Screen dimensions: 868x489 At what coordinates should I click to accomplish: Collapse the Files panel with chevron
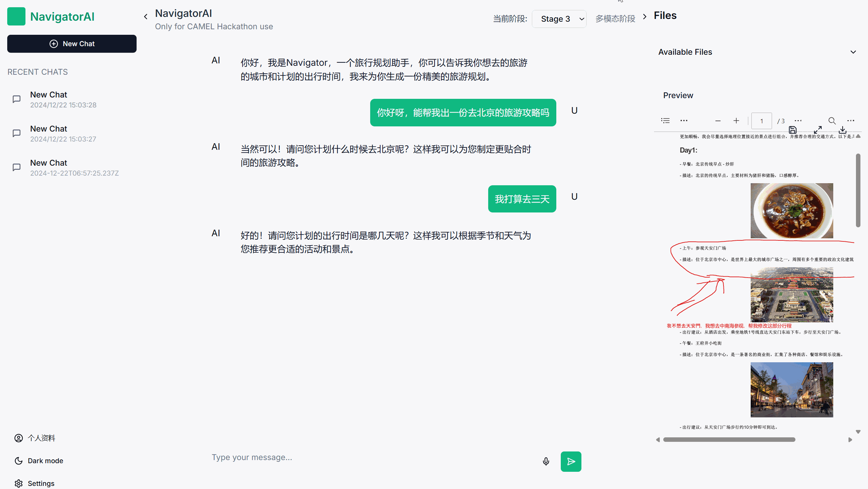click(645, 16)
